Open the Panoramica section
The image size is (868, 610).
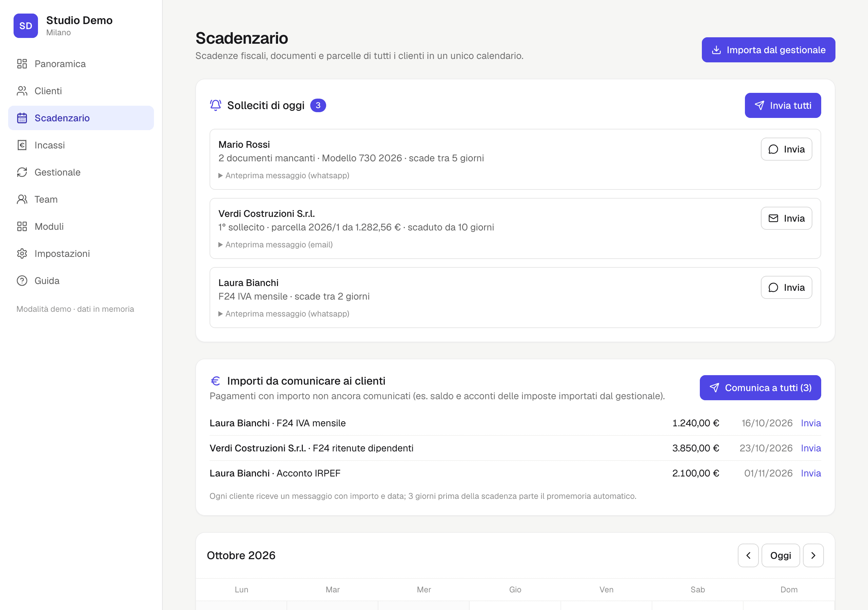point(81,64)
